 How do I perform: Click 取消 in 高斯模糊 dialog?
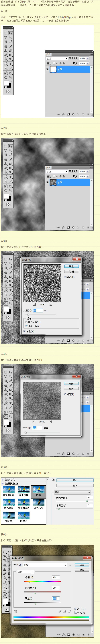click(x=71, y=389)
